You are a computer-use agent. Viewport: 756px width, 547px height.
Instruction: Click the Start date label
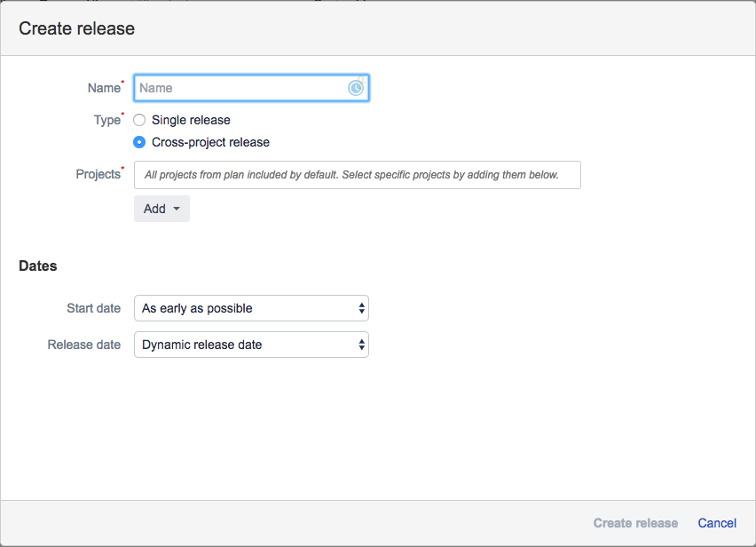pos(93,308)
